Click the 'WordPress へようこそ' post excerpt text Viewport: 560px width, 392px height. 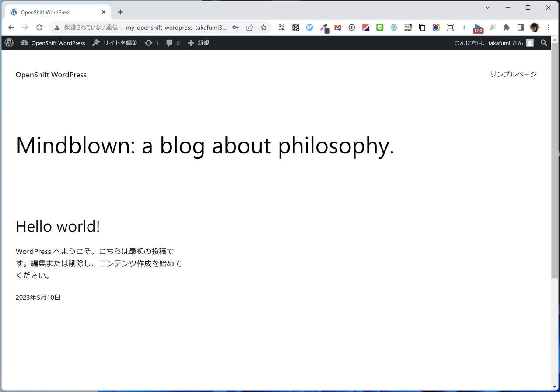coord(99,264)
